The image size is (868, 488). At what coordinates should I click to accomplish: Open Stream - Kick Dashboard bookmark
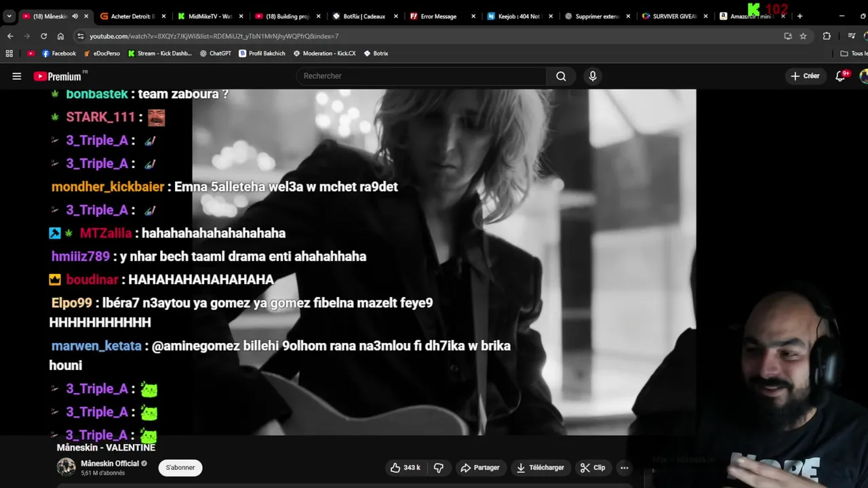pyautogui.click(x=160, y=53)
